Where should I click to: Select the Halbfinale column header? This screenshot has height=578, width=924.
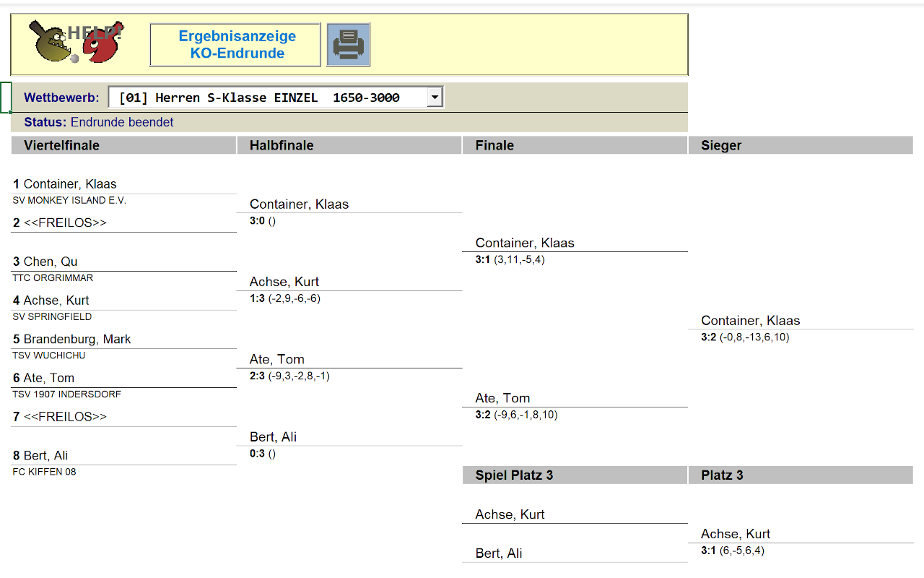(x=282, y=145)
